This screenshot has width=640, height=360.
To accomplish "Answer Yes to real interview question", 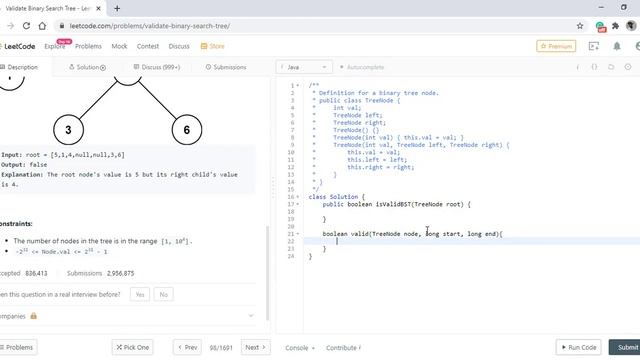I will point(140,294).
